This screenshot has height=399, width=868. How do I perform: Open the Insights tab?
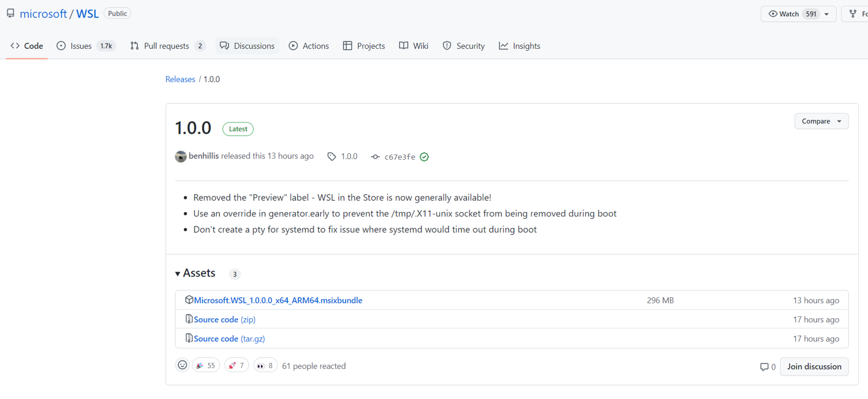[520, 46]
